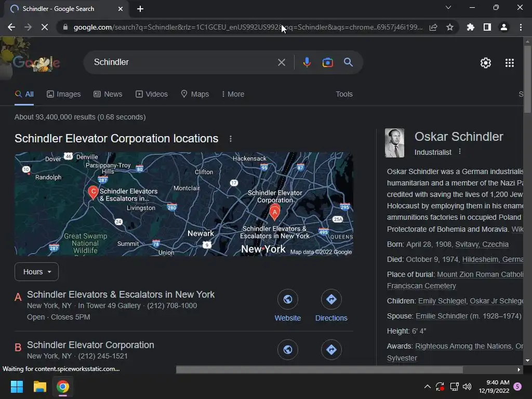The image size is (532, 399).
Task: Open the Emily Schlegel link
Action: point(442,301)
